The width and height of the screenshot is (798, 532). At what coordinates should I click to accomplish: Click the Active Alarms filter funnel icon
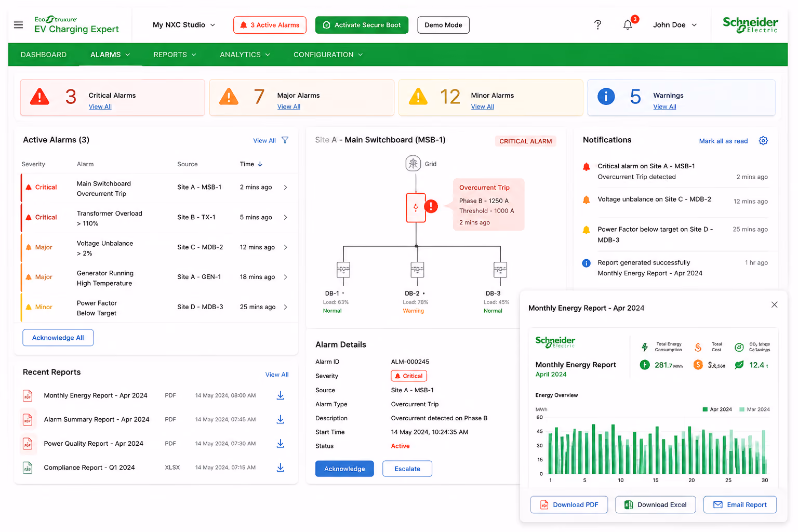(x=285, y=140)
